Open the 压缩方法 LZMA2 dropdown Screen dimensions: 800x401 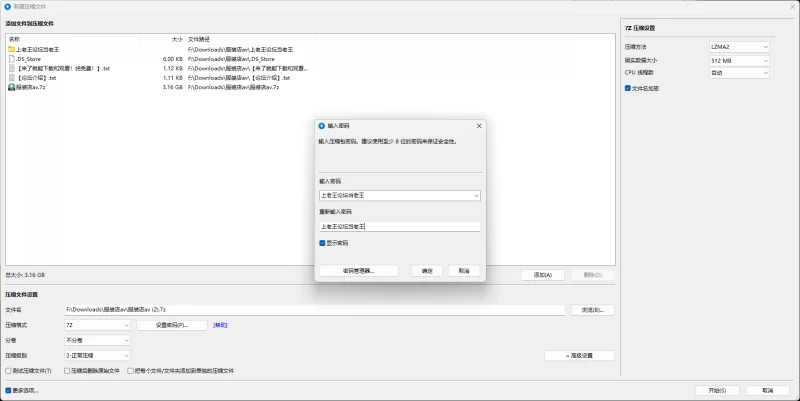click(739, 47)
